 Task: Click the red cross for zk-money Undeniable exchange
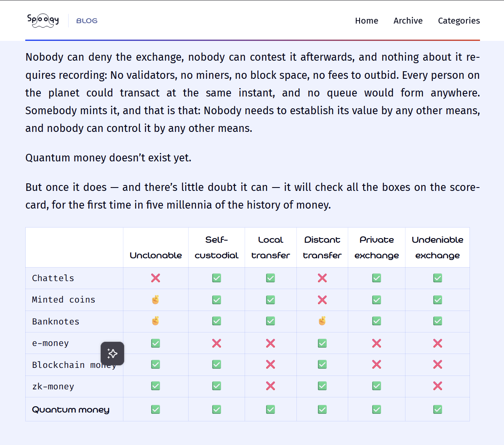(437, 386)
